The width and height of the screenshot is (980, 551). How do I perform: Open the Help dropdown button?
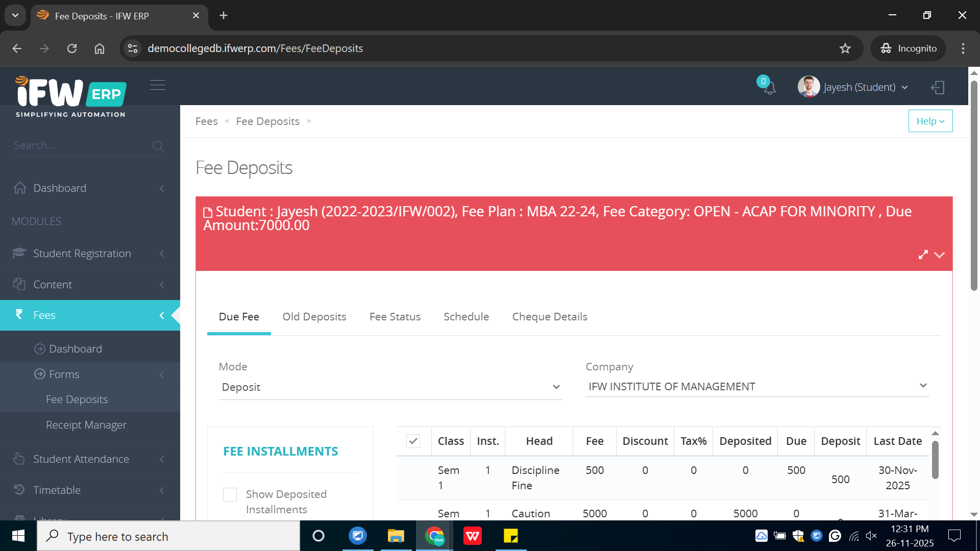click(x=930, y=121)
